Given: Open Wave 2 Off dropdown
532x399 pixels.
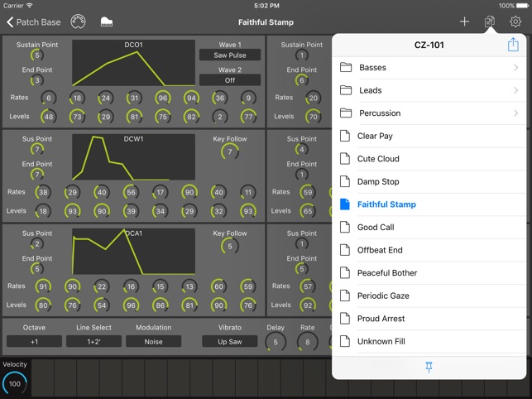Looking at the screenshot, I should point(230,80).
